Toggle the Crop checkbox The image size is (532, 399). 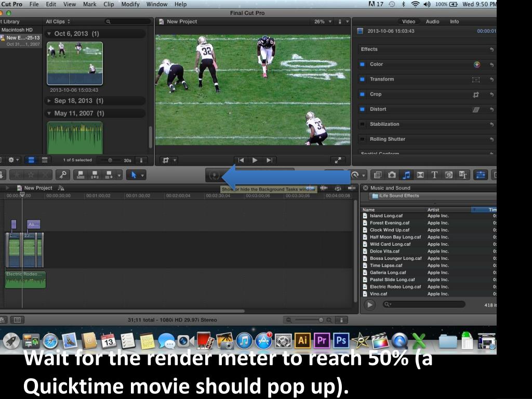[362, 95]
